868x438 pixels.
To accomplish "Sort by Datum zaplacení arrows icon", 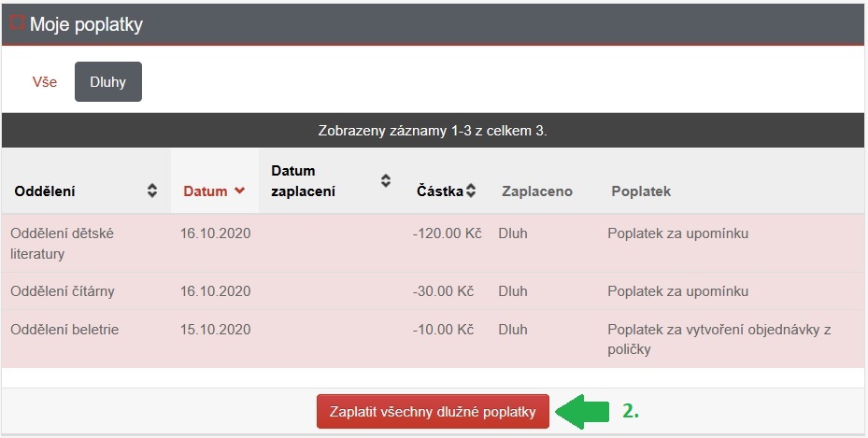I will 386,180.
